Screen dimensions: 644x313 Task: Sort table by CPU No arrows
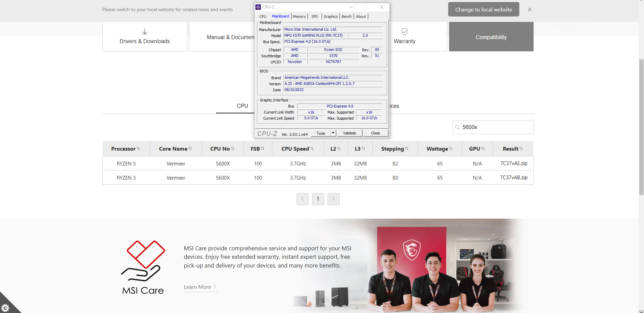[x=233, y=148]
